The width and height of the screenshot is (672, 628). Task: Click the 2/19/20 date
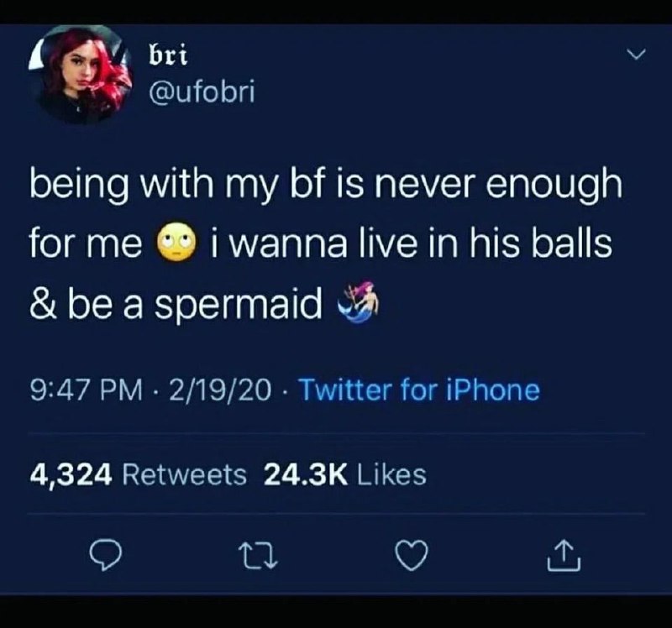(220, 390)
